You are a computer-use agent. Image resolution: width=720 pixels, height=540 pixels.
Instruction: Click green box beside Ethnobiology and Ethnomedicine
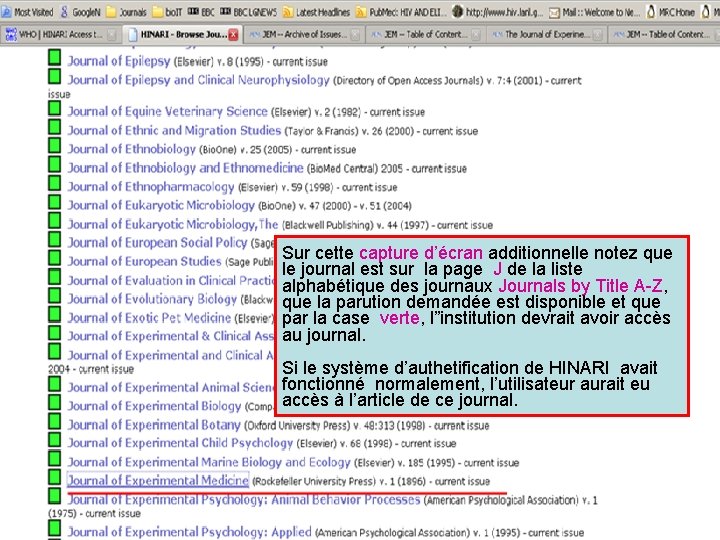pyautogui.click(x=55, y=164)
